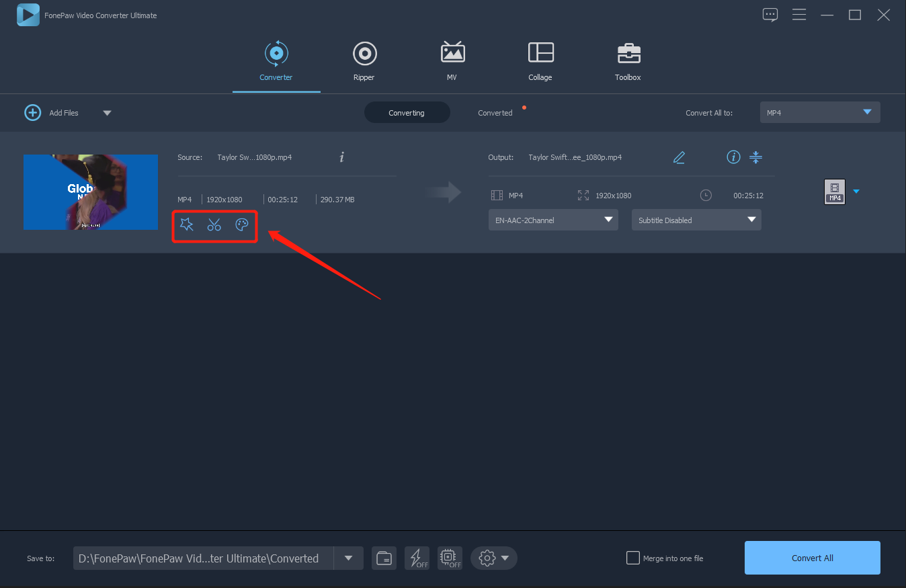Open the Converter tab
Image resolution: width=906 pixels, height=588 pixels.
pyautogui.click(x=276, y=60)
